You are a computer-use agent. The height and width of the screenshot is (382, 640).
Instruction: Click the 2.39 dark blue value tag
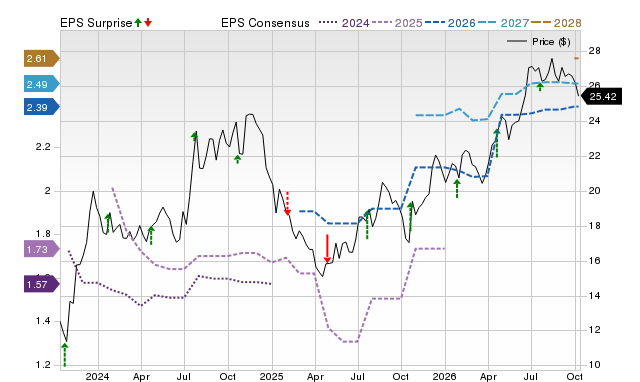pos(42,107)
